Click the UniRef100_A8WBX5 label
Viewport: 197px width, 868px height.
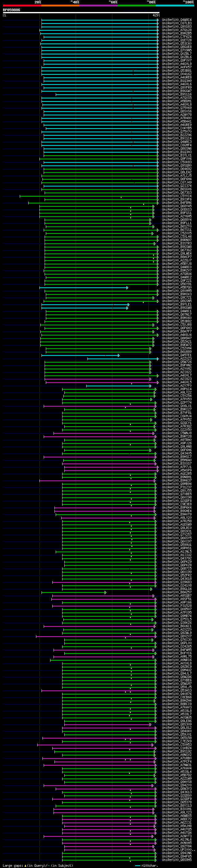pyautogui.click(x=177, y=816)
